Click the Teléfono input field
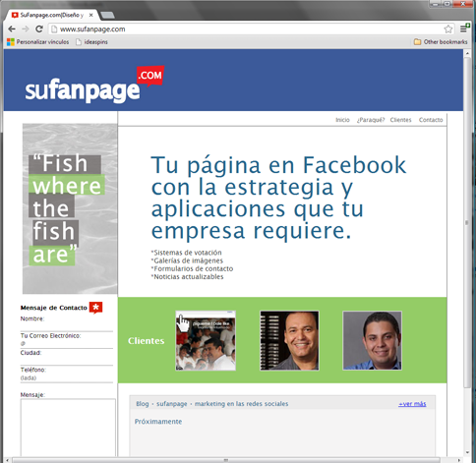This screenshot has height=463, width=476. click(x=67, y=377)
